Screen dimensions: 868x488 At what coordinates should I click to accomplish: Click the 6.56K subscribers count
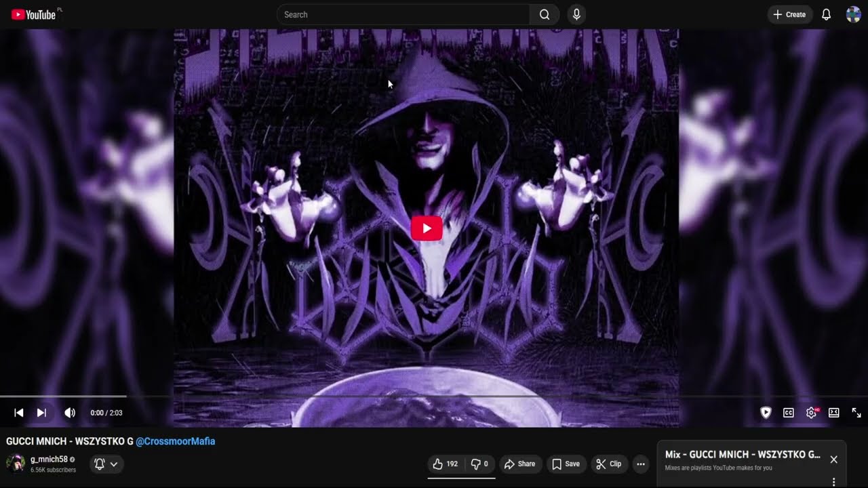(x=53, y=470)
